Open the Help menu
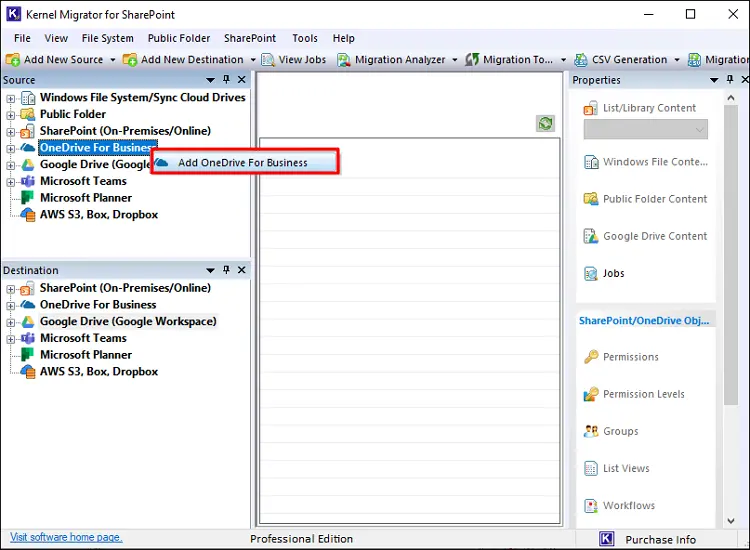 344,38
